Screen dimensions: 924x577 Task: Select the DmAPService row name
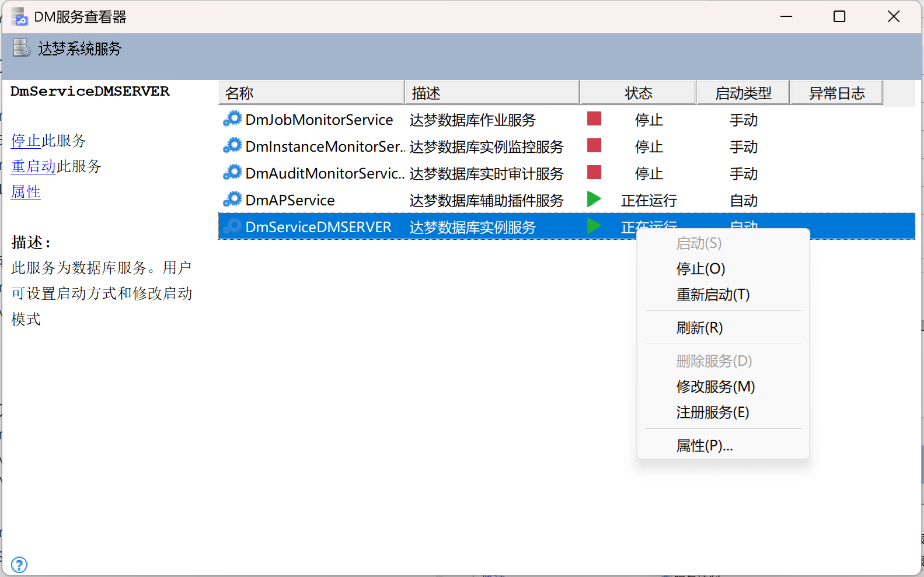[290, 200]
